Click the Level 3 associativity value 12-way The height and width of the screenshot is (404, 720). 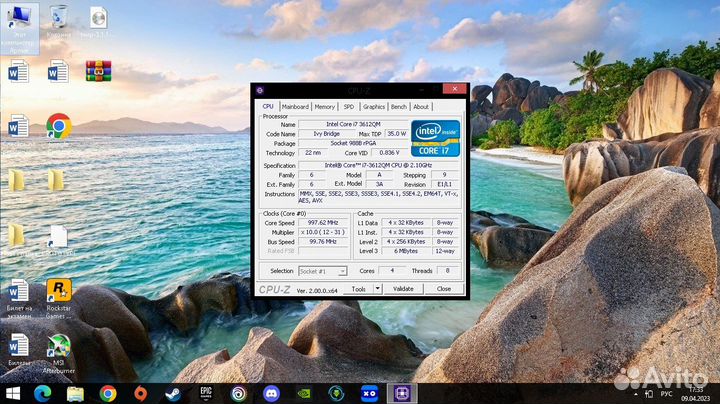(445, 251)
